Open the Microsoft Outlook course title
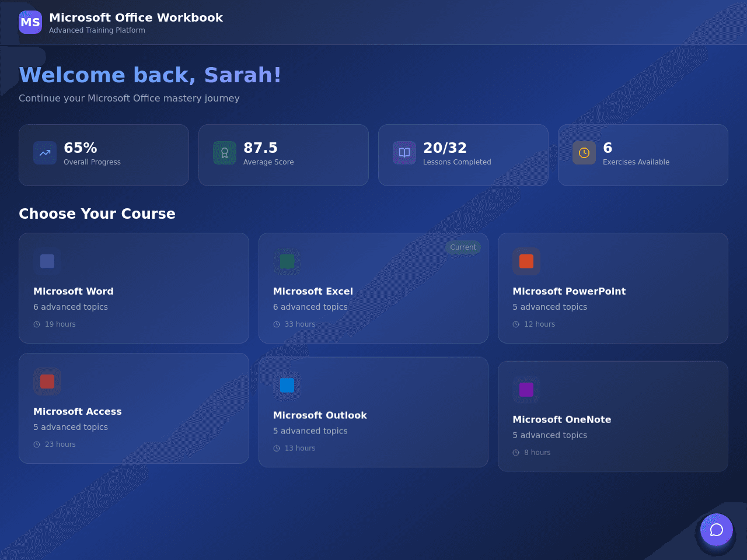Image resolution: width=747 pixels, height=560 pixels. pyautogui.click(x=320, y=415)
